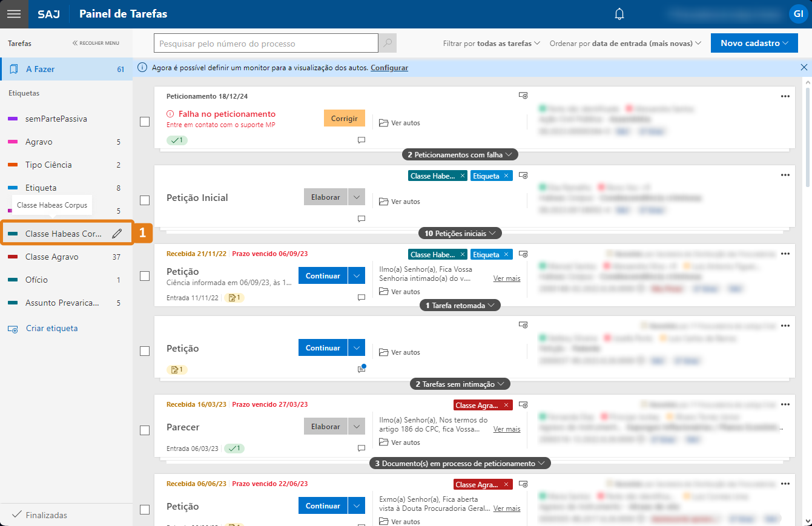This screenshot has width=812, height=526.
Task: Click the notifications bell icon
Action: [x=619, y=14]
